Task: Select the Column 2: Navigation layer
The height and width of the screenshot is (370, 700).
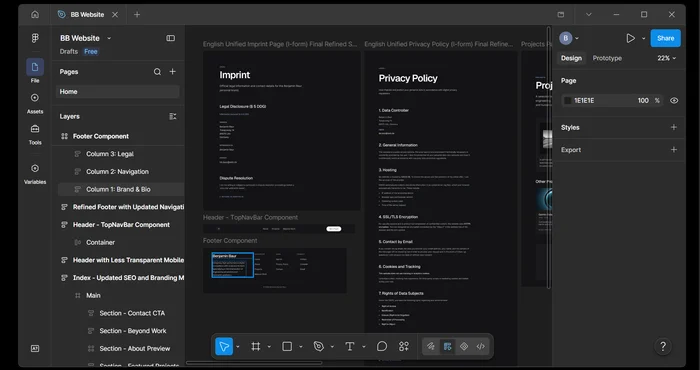Action: [x=118, y=171]
